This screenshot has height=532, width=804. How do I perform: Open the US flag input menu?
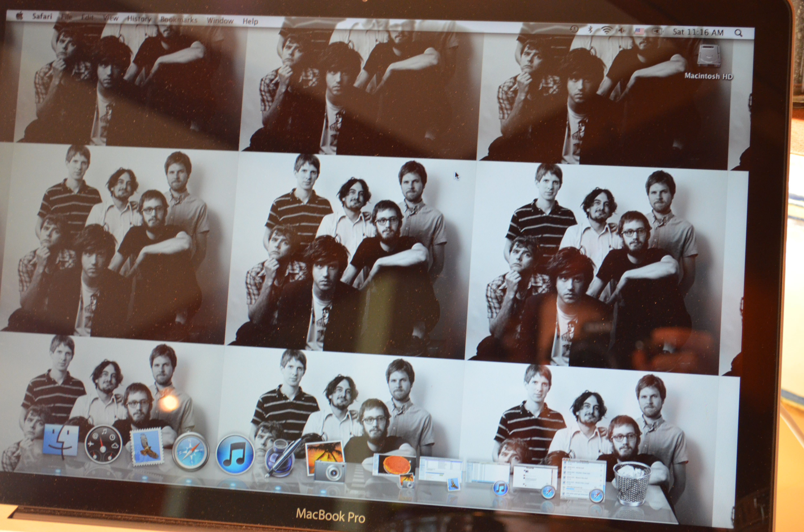coord(639,31)
